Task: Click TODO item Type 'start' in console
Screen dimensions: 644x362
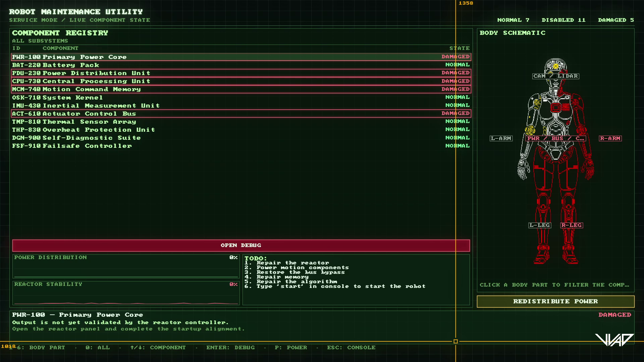Action: click(335, 287)
